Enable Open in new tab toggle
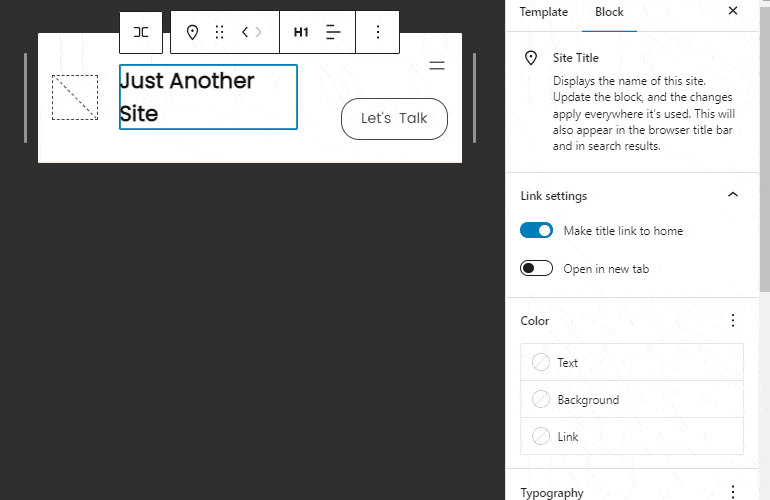This screenshot has width=770, height=500. (536, 268)
